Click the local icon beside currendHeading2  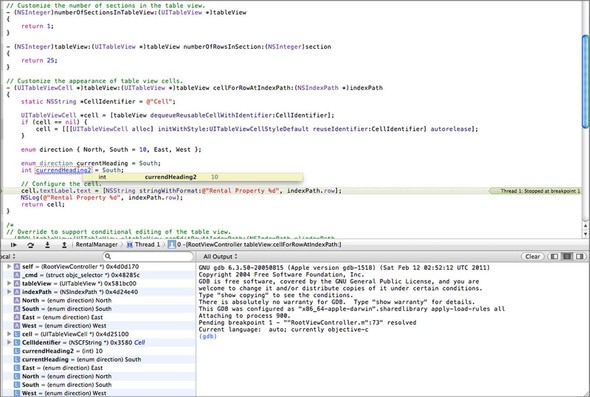(x=17, y=351)
